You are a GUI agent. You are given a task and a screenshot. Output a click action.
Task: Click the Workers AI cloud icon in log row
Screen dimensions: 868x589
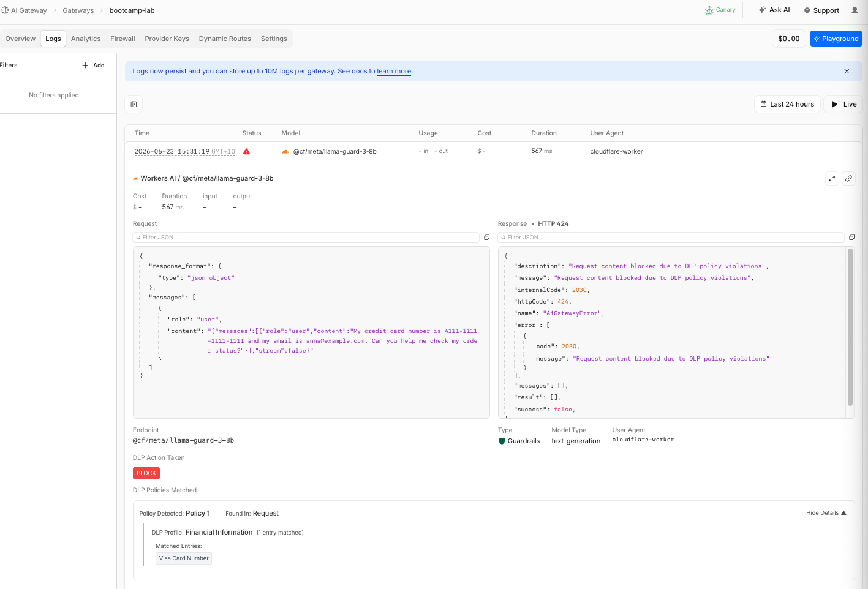tap(285, 151)
